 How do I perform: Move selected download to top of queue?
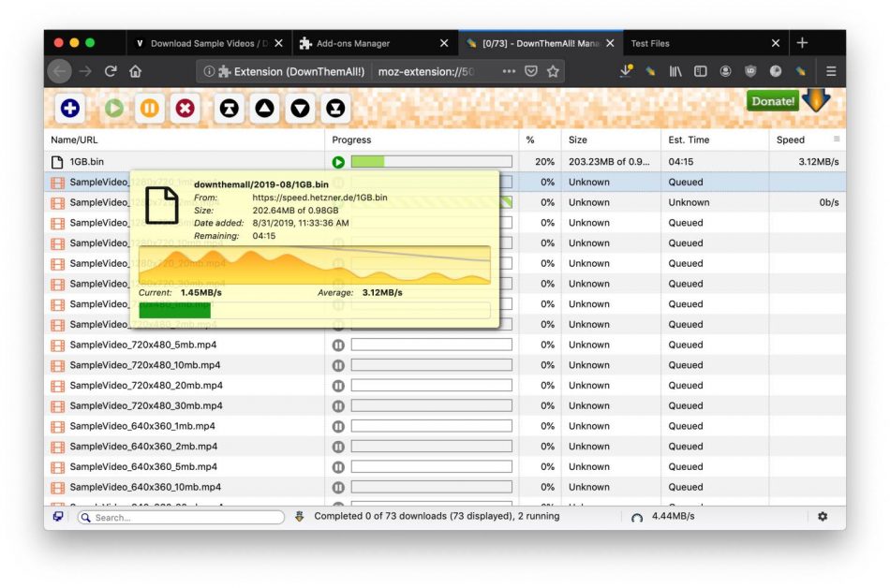click(x=230, y=109)
